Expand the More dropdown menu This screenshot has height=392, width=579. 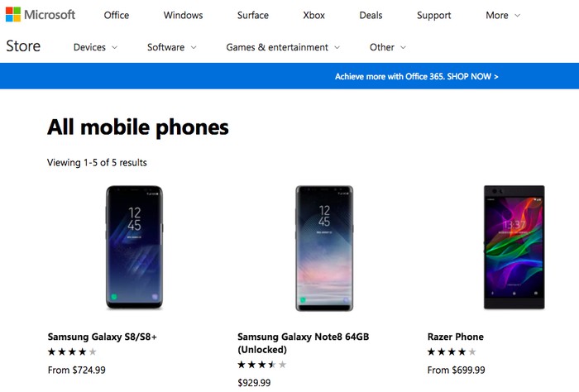(503, 15)
